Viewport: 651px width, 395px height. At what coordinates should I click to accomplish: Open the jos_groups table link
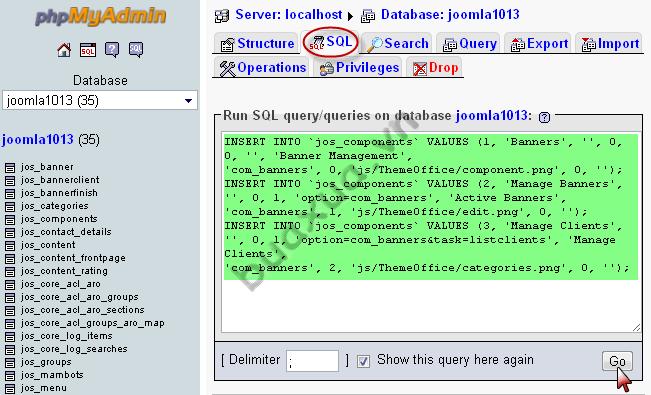point(46,362)
